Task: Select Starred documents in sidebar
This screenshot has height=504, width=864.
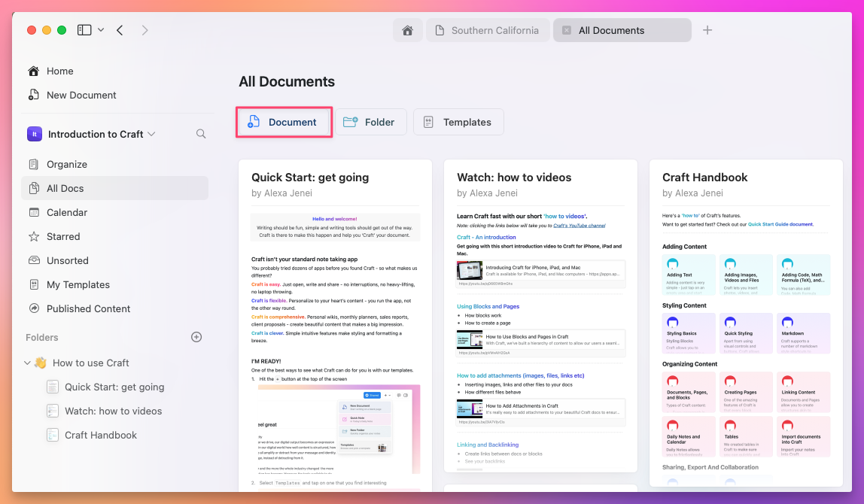Action: coord(62,236)
